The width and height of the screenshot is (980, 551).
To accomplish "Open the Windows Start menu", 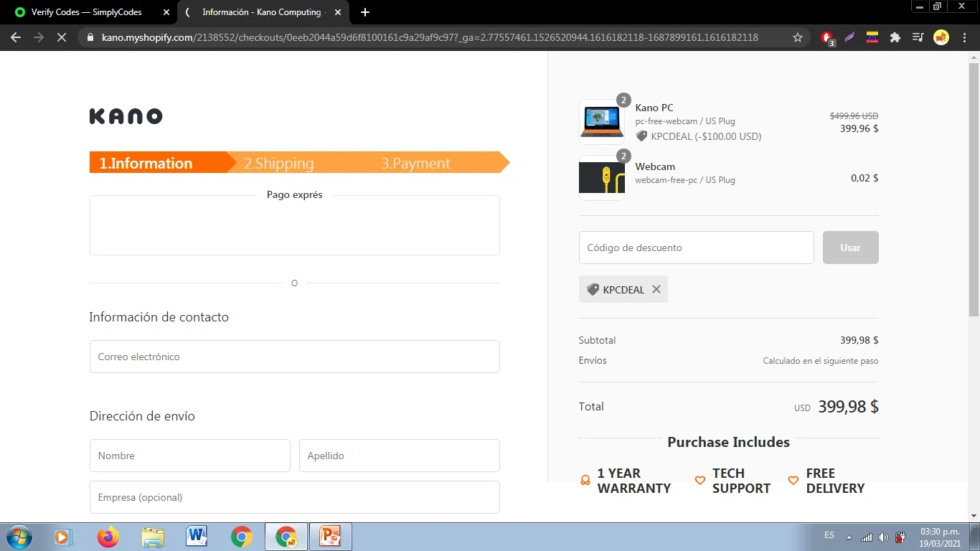I will [x=18, y=537].
